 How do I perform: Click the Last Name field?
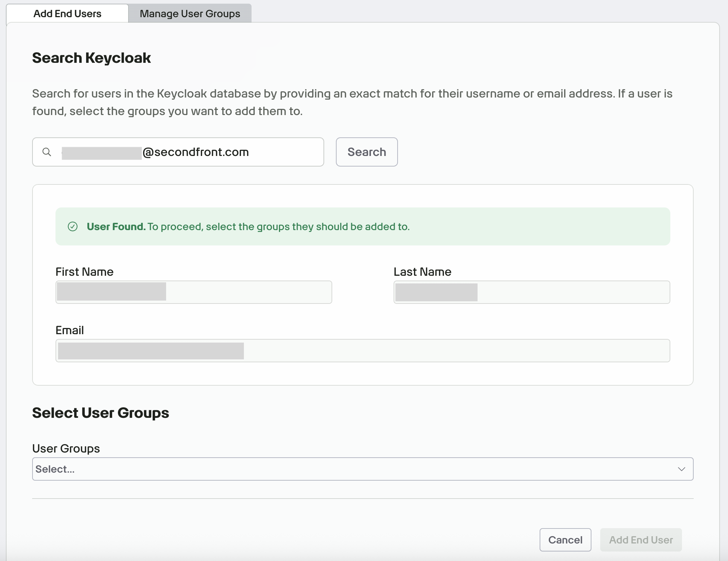532,292
